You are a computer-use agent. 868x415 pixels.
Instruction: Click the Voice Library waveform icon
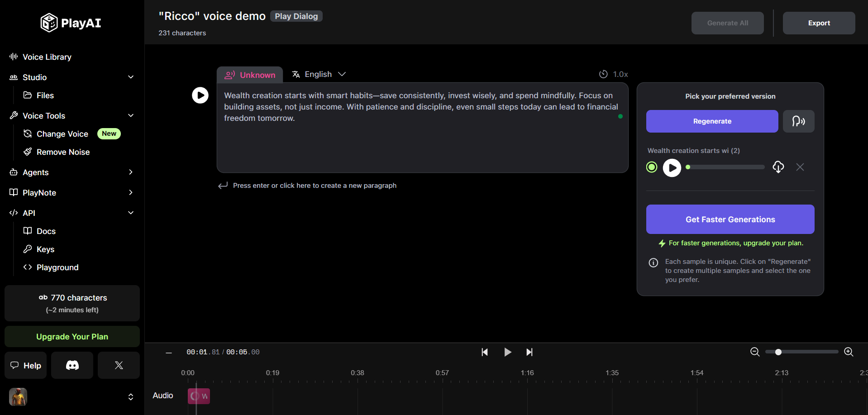click(x=14, y=57)
